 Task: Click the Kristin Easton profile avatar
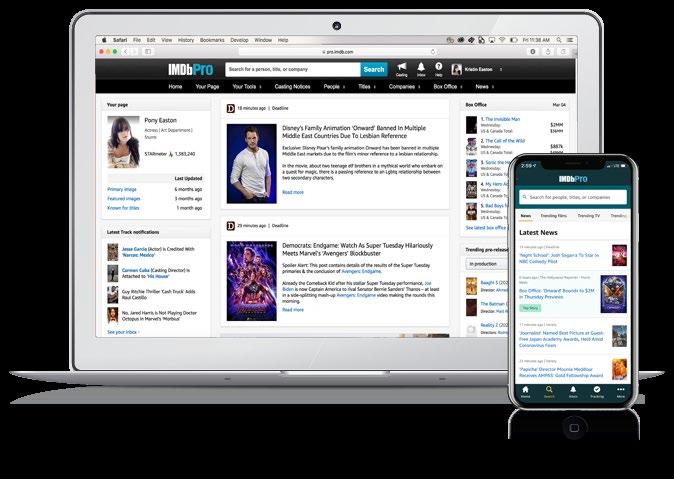(456, 69)
